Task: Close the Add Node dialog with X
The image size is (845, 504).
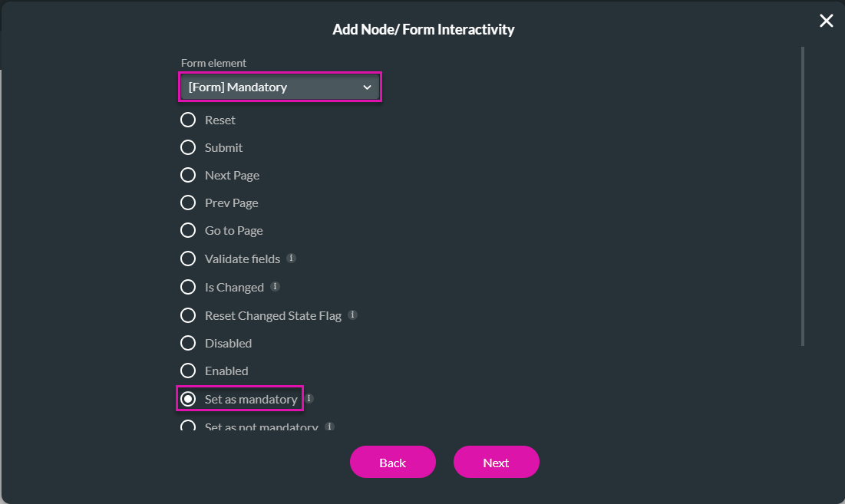Action: click(x=826, y=21)
